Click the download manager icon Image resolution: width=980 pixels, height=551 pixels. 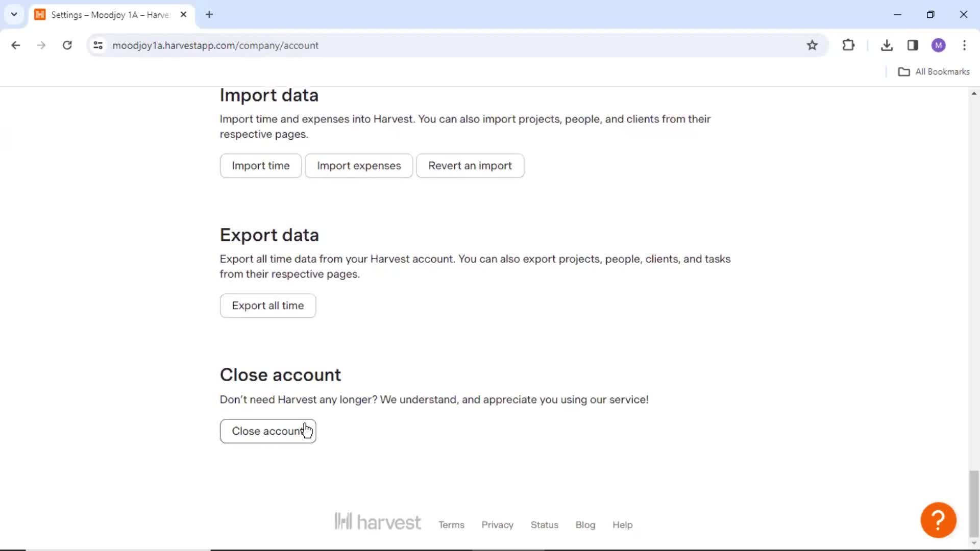coord(888,45)
